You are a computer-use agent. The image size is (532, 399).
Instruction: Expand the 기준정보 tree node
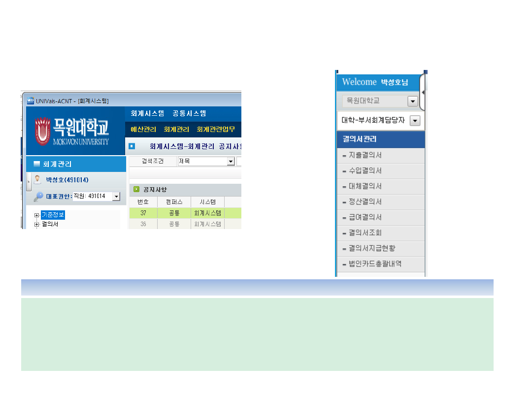(x=36, y=215)
